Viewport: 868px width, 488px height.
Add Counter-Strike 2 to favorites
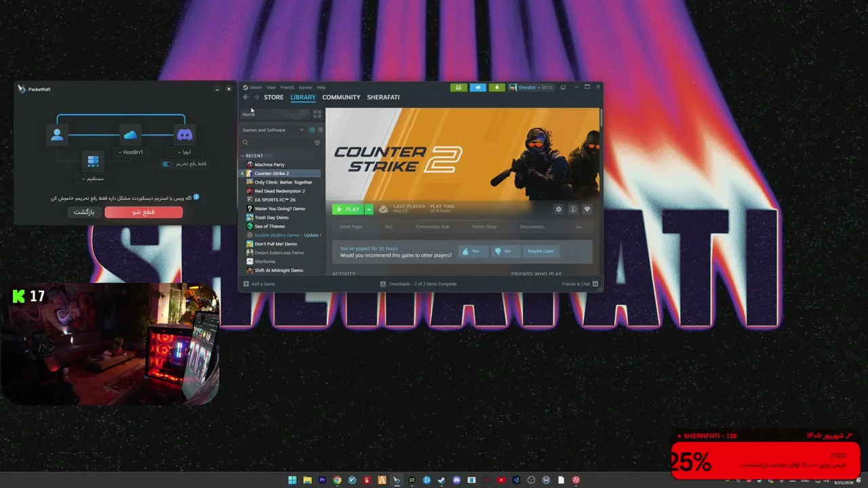click(587, 209)
